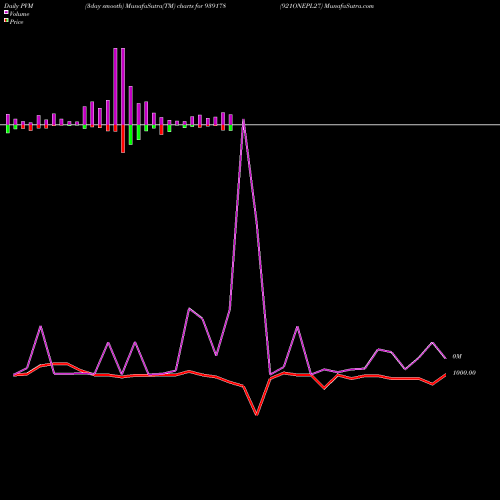500x500 pixels.
Task: Select the Price legend label
Action: tap(16, 22)
